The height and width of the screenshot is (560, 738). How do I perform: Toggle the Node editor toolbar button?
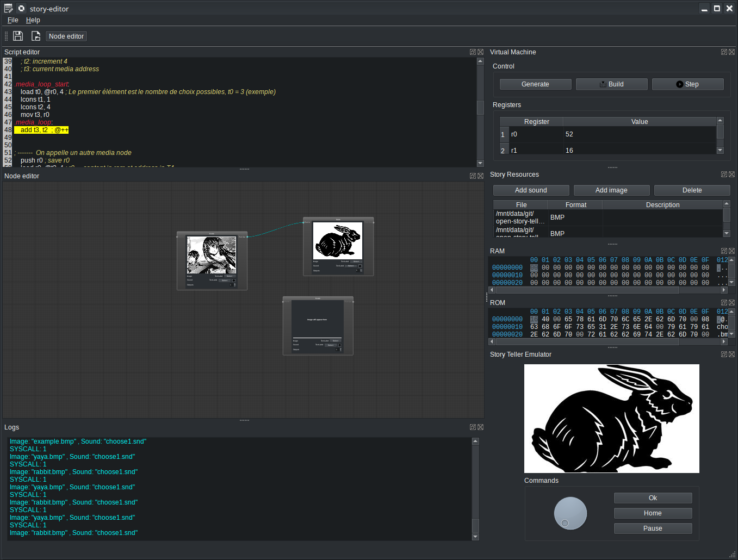pos(66,36)
